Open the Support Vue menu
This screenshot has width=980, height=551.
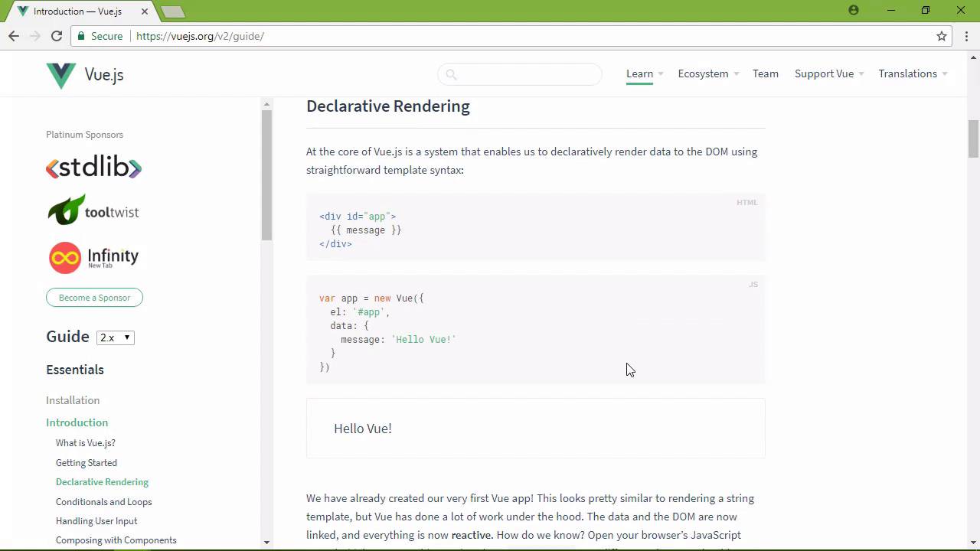click(828, 74)
